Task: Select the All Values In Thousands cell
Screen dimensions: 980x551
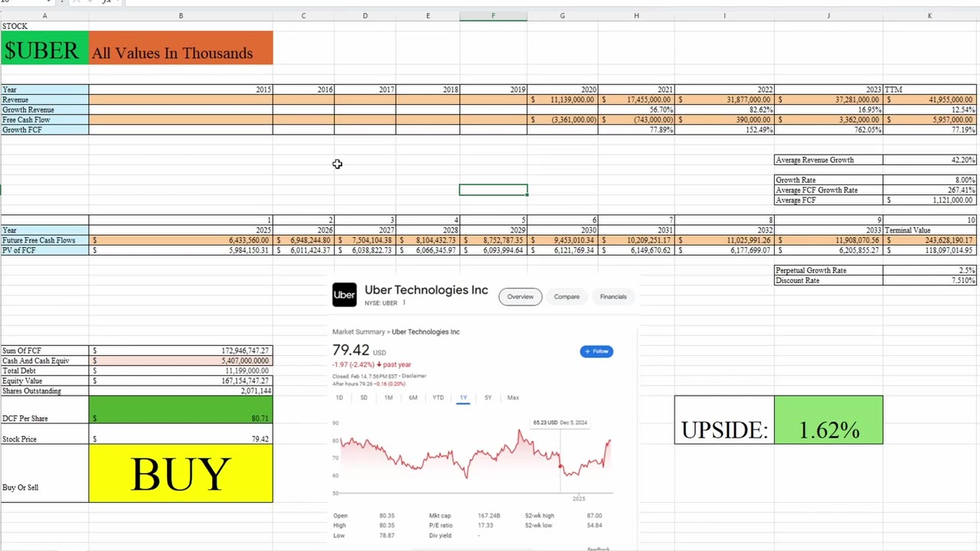Action: pyautogui.click(x=181, y=48)
